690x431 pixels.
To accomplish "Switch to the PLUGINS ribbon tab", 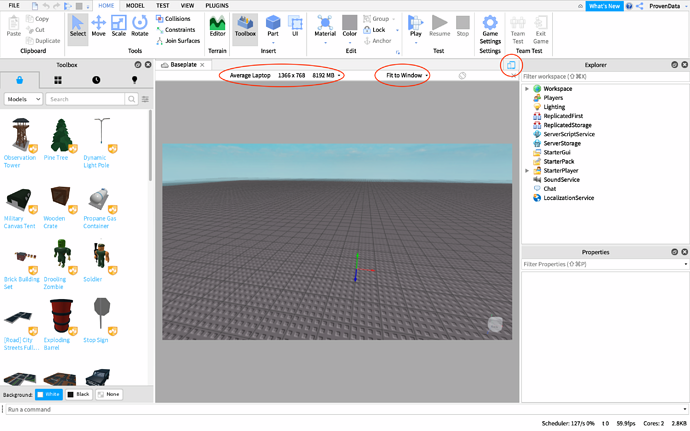I will click(217, 6).
